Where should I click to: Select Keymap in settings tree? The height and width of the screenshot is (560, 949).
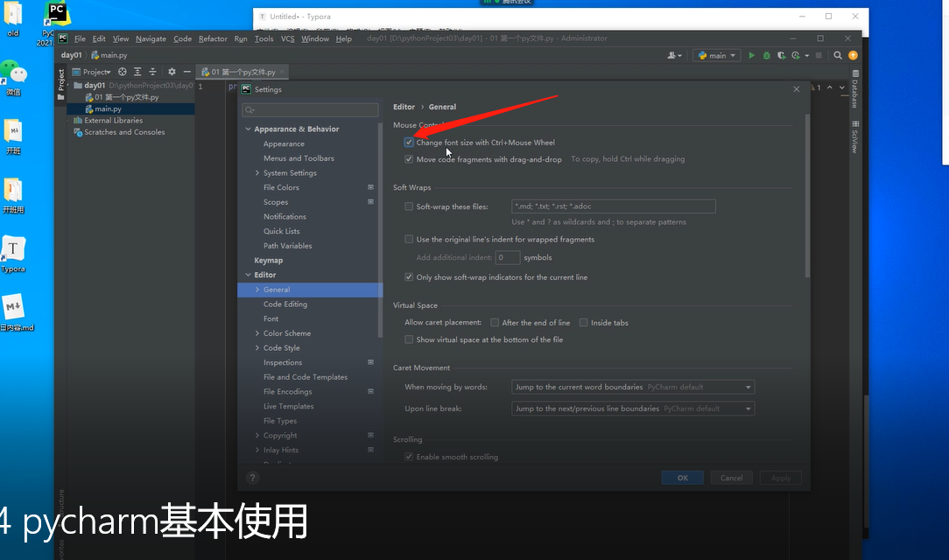tap(268, 261)
